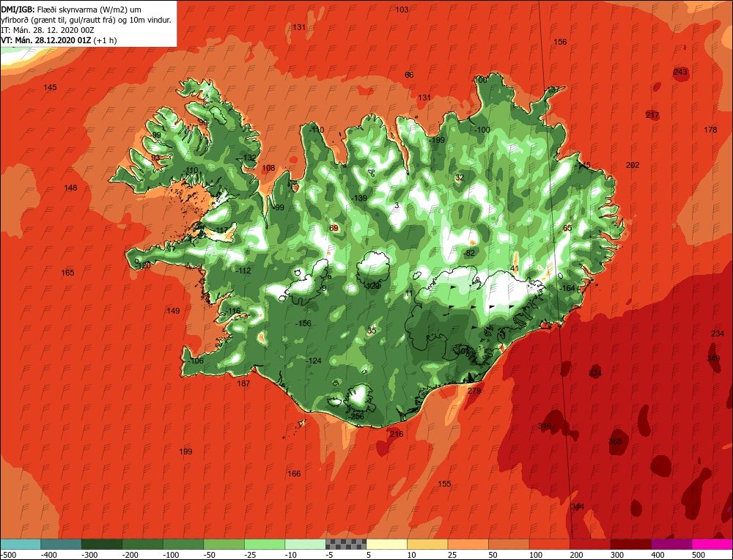Click the flux value 314 near the bottom

click(x=578, y=506)
